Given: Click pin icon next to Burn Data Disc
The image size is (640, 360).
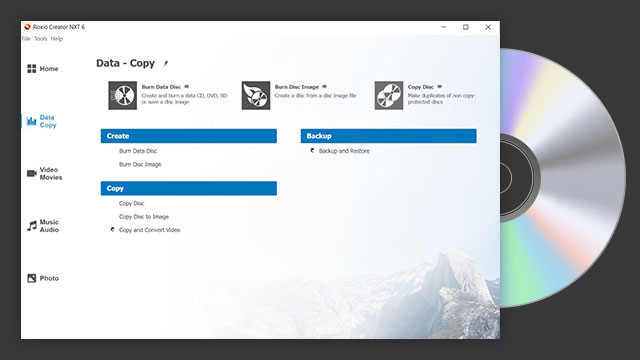Looking at the screenshot, I should [187, 87].
